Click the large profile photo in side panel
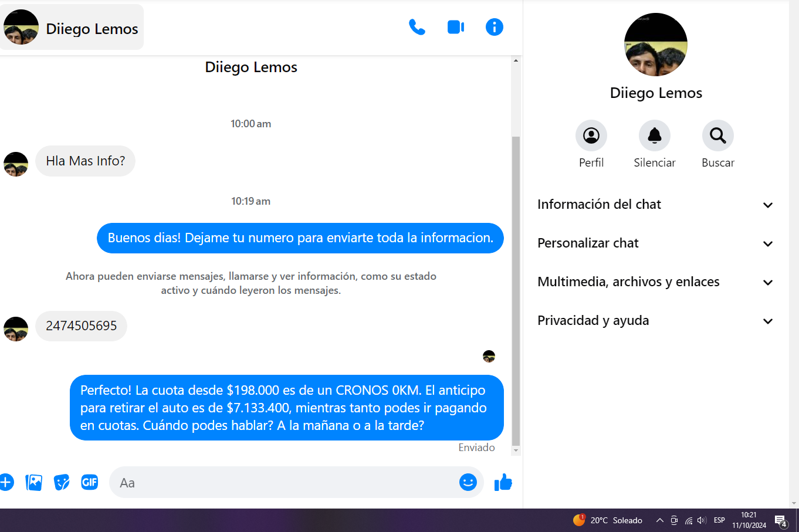Viewport: 799px width, 532px height. click(656, 45)
